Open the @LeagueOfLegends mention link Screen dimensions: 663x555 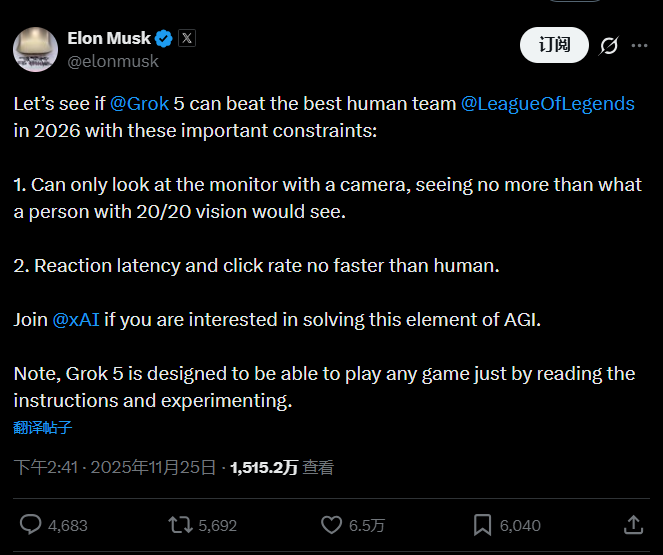click(547, 103)
